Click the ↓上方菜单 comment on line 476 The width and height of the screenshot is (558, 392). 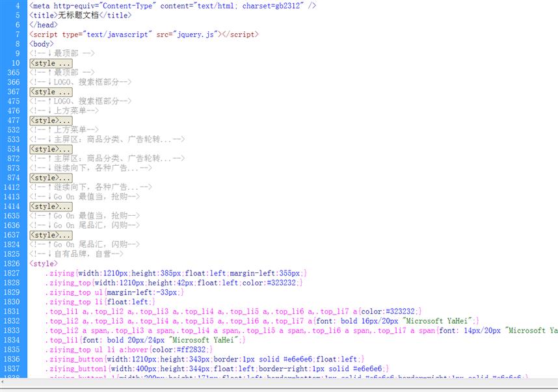point(64,111)
